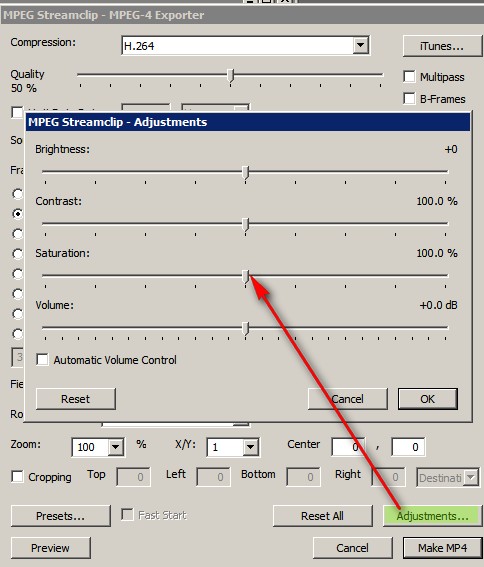Image resolution: width=484 pixels, height=567 pixels.
Task: Click the first Center coordinate field
Action: [x=348, y=447]
